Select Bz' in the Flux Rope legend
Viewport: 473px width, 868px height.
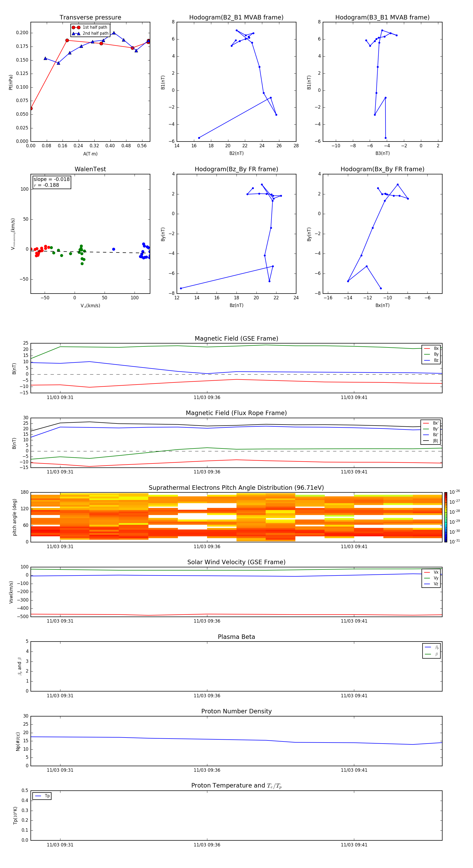(x=431, y=435)
